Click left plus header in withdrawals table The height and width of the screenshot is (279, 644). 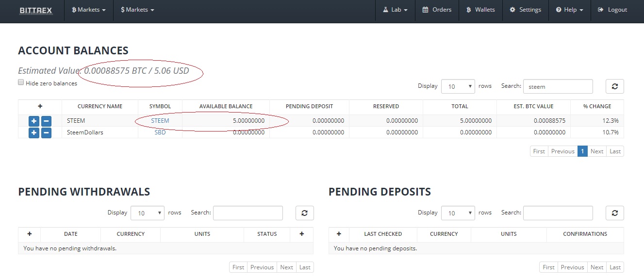pos(30,234)
